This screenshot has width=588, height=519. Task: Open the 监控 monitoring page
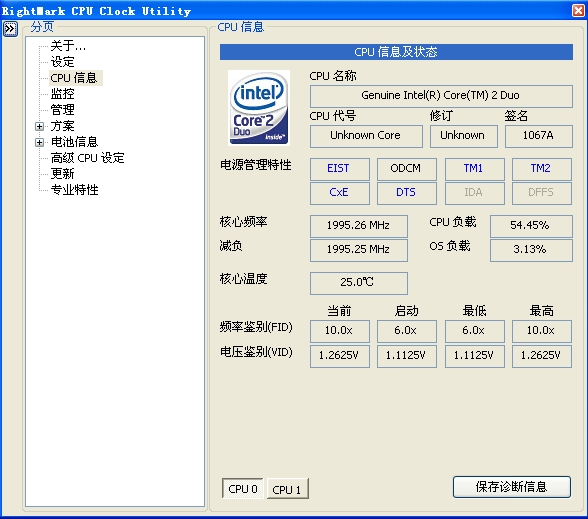coord(62,93)
